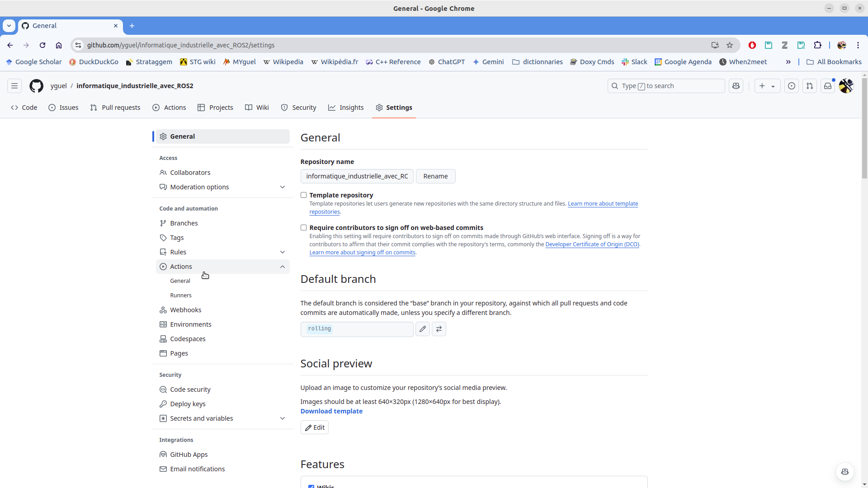
Task: Toggle the Wikis feature checkbox
Action: point(311,486)
